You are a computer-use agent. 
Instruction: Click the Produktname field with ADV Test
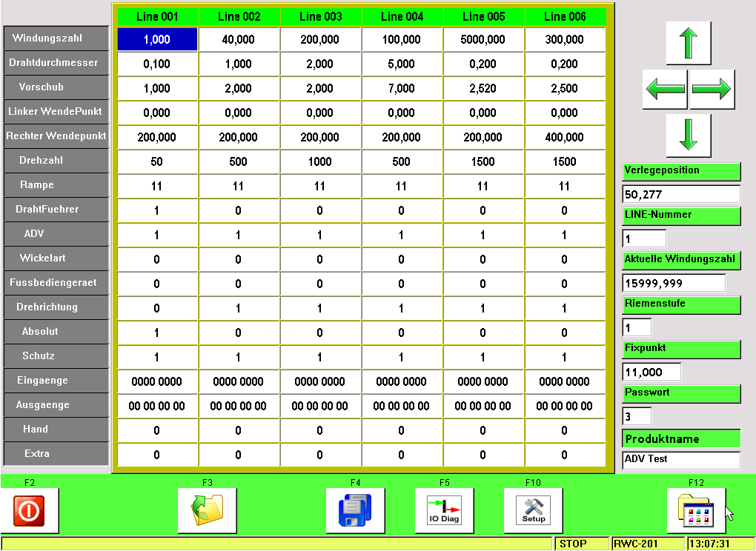pos(681,460)
